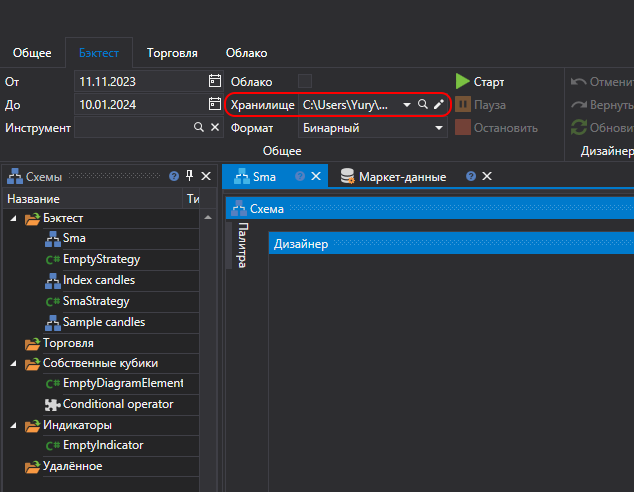Viewport: 634px width, 492px height.
Task: Click the Остановить button
Action: [x=497, y=128]
